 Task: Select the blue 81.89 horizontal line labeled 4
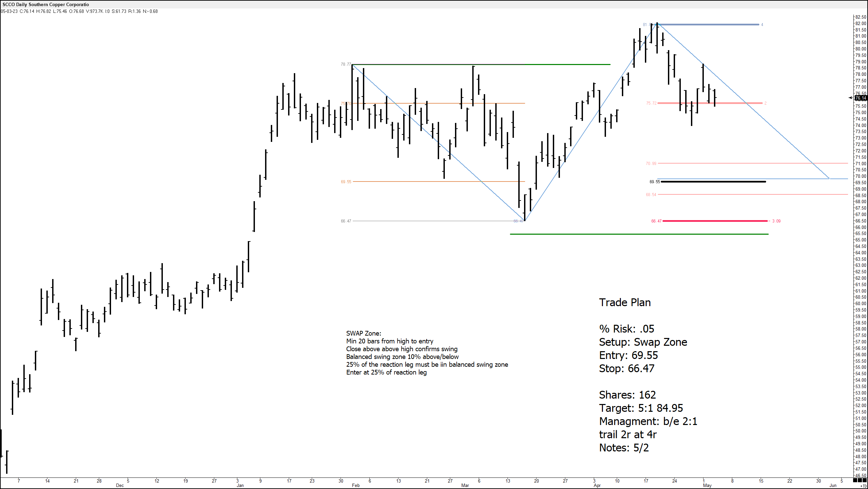[x=711, y=25]
